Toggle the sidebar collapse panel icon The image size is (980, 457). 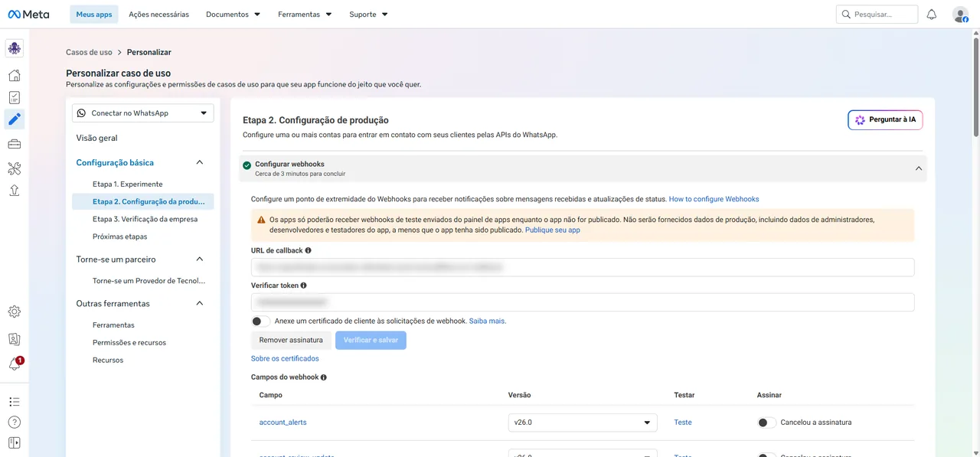[15, 442]
